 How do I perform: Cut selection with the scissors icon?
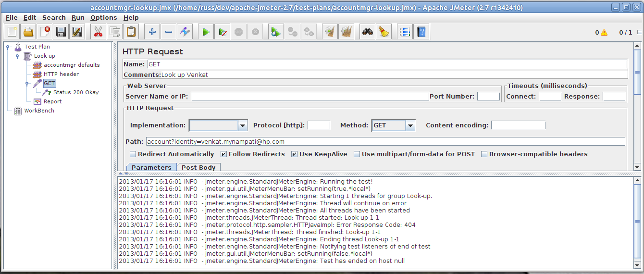98,32
